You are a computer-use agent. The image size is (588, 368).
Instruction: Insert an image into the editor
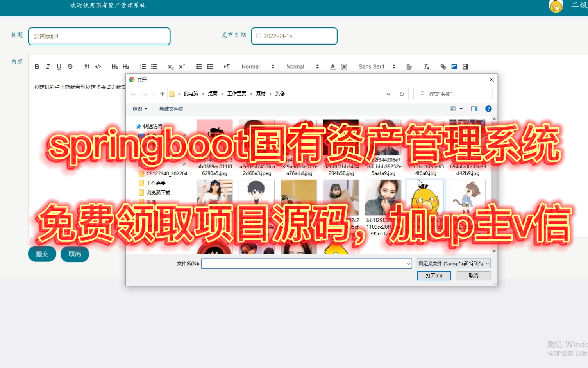[x=454, y=66]
